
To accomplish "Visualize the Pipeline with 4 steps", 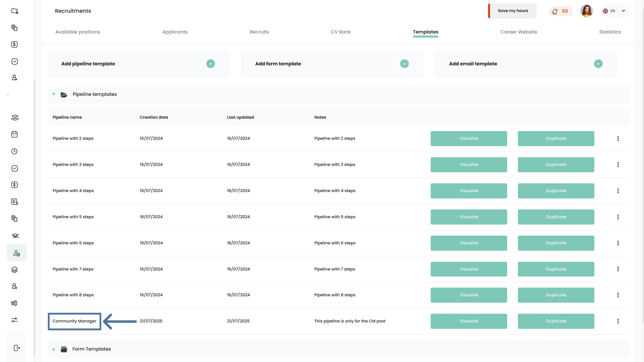I will tap(469, 191).
